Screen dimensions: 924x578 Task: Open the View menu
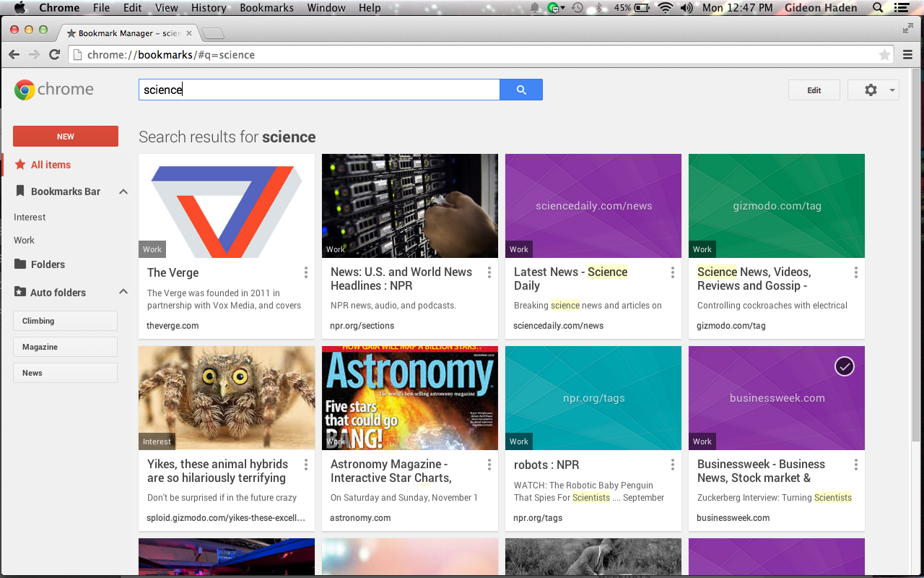point(166,8)
